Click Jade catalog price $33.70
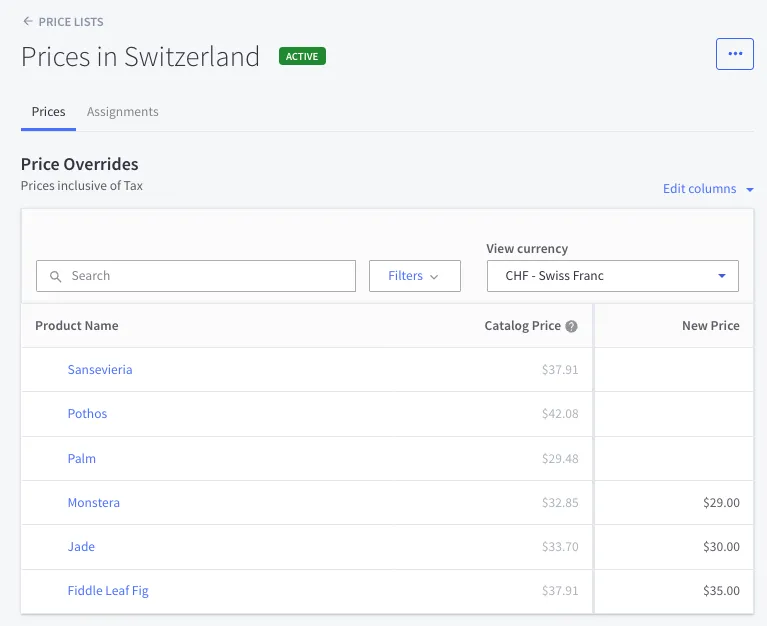767x626 pixels. click(x=560, y=547)
